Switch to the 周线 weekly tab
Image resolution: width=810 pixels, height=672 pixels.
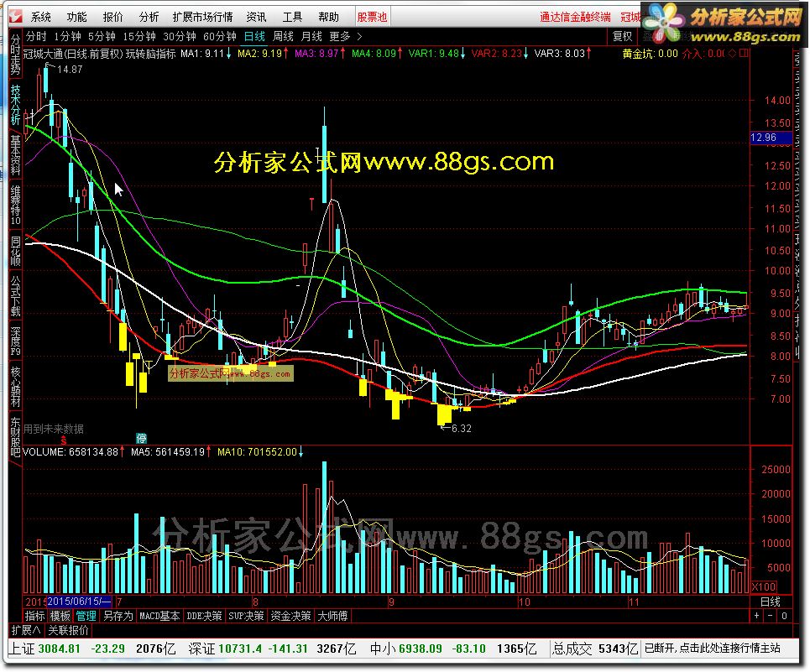(x=283, y=37)
